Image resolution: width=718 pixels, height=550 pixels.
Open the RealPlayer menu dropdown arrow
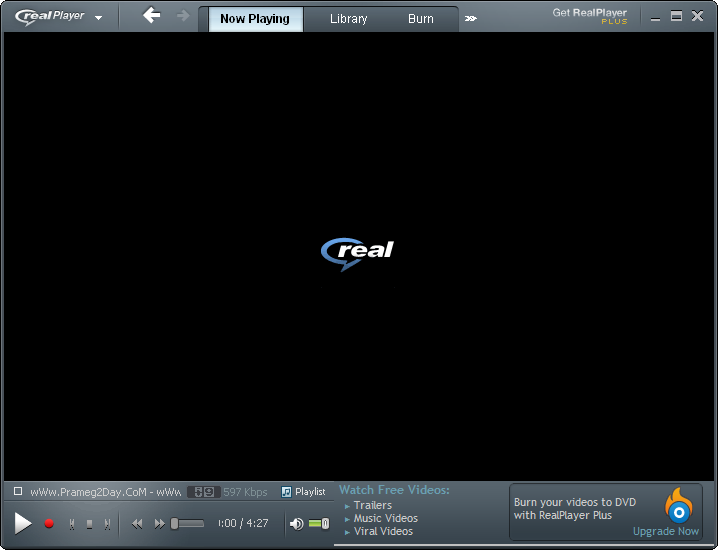98,18
